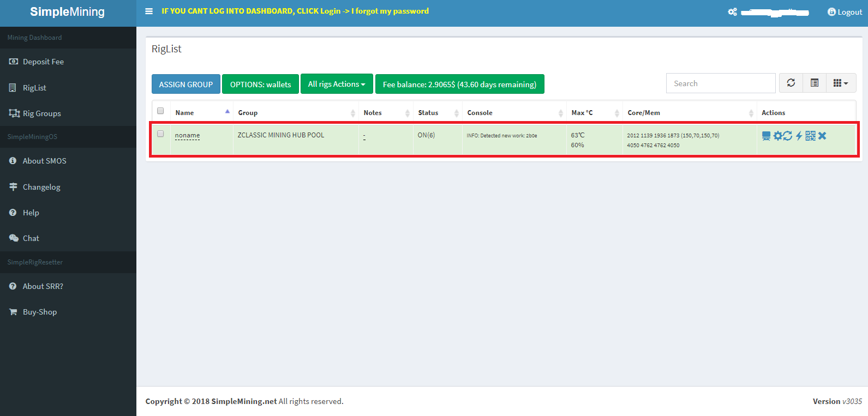Click ZCLASSIC MINING HUB POOL group cell
Screen dimensions: 868x416
point(281,135)
